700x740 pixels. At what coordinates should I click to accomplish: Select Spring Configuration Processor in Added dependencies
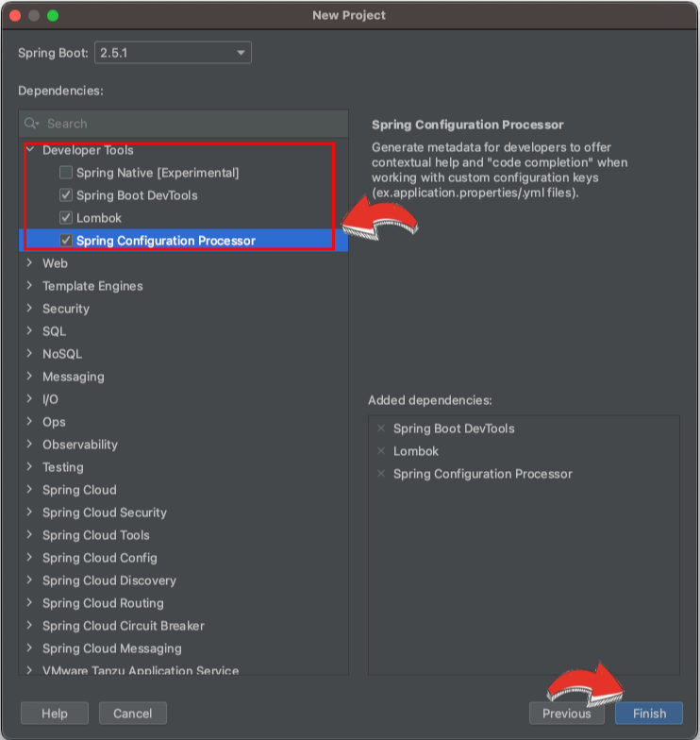point(483,474)
